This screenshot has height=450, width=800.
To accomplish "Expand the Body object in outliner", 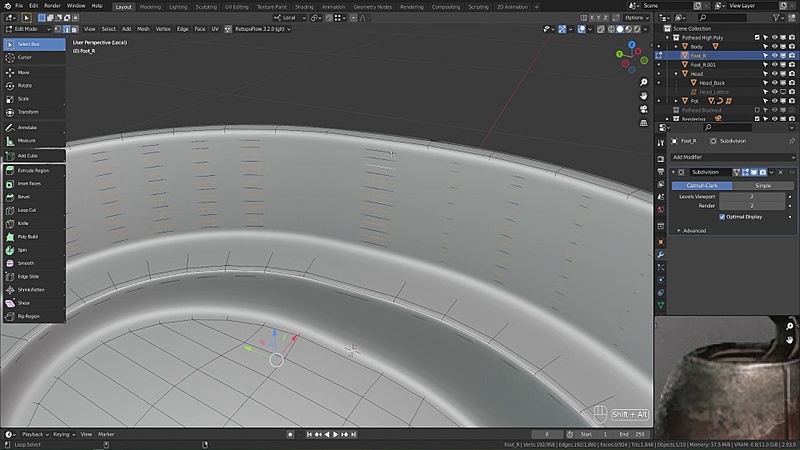I will pos(676,46).
